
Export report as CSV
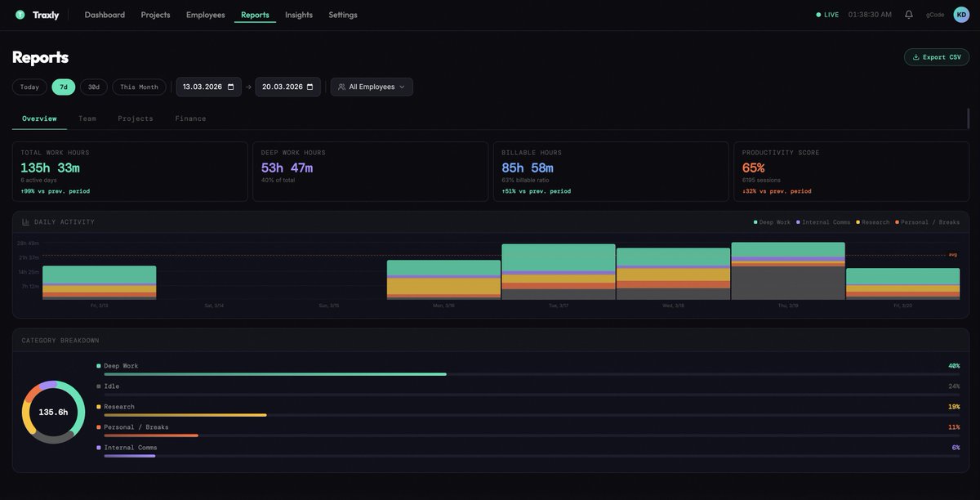[937, 57]
